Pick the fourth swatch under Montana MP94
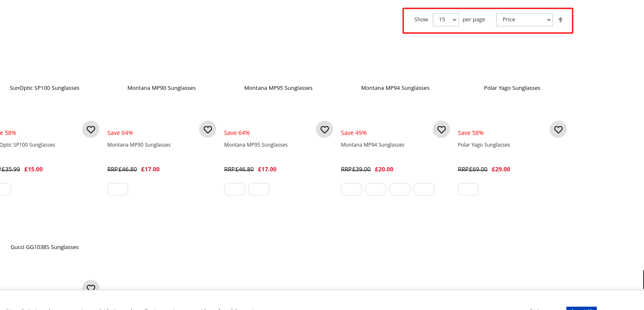The width and height of the screenshot is (644, 310). click(x=424, y=189)
